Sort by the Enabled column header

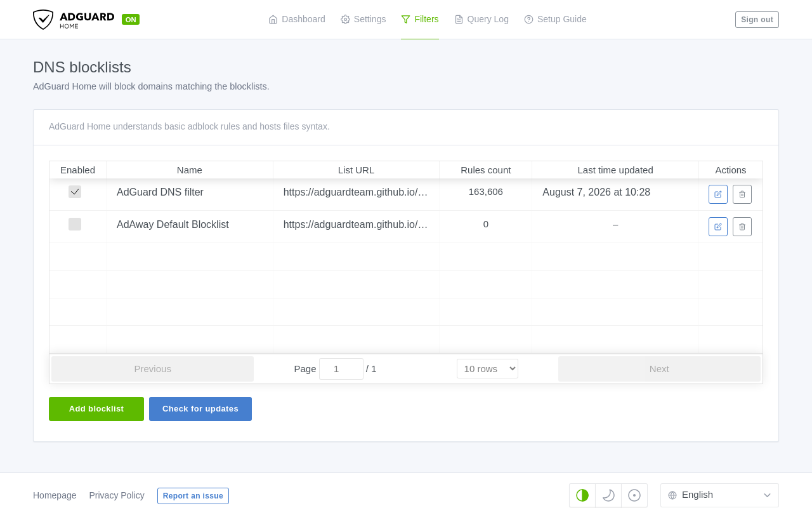tap(77, 170)
